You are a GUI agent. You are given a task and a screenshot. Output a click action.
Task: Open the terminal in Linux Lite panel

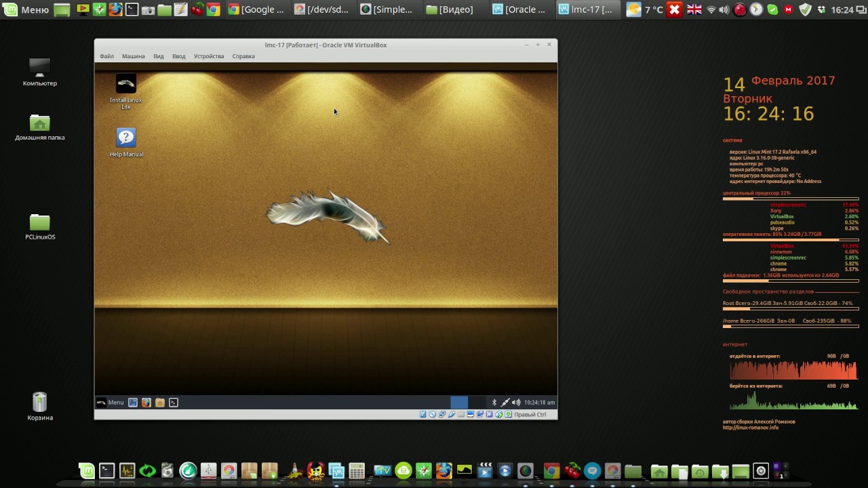(174, 403)
